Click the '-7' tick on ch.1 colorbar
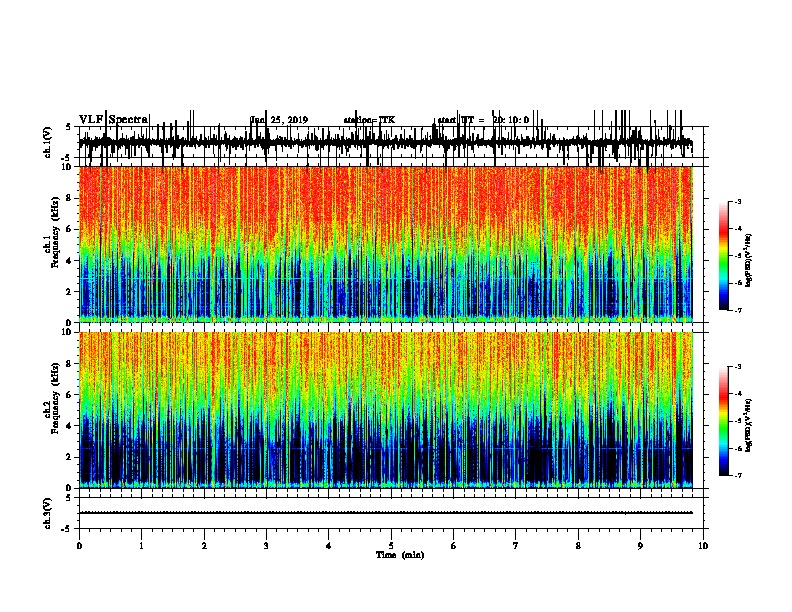Image resolution: width=792 pixels, height=612 pixels. tap(737, 310)
